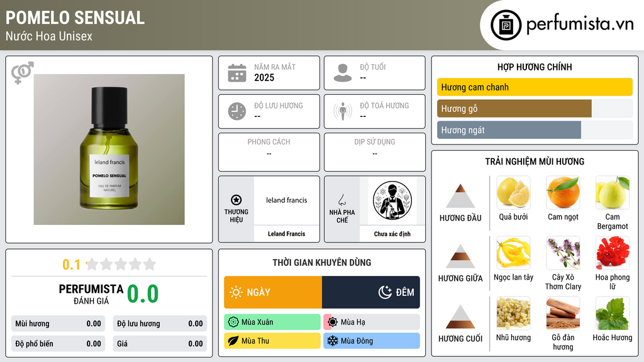644x362 pixels.
Task: Click the Trải nghiệm mùi hương heading
Action: coord(535,162)
